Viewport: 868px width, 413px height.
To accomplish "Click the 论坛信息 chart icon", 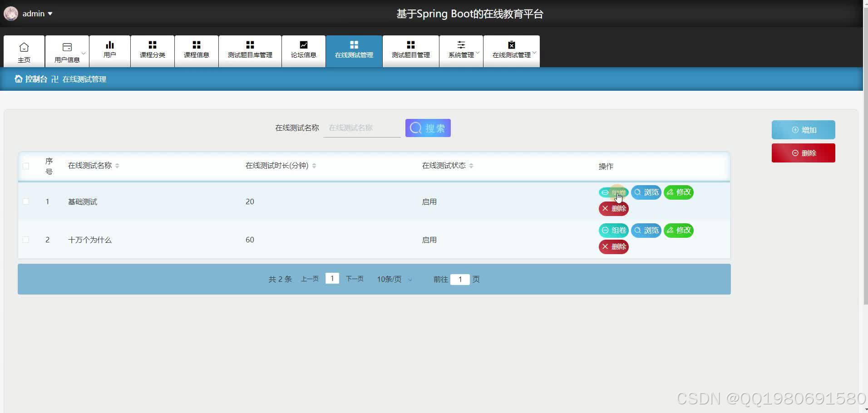I will point(303,44).
